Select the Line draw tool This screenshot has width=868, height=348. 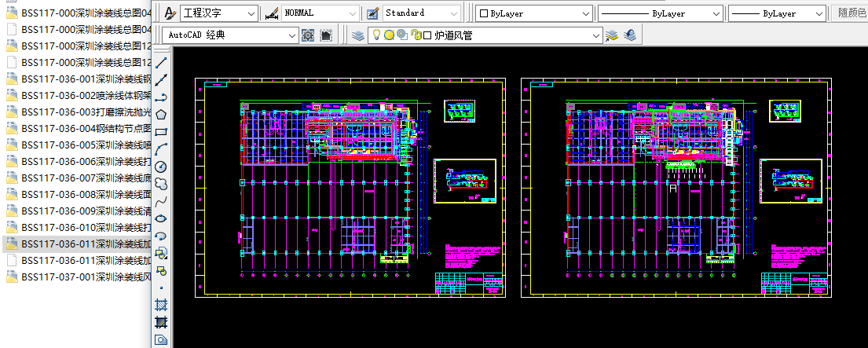pos(161,63)
